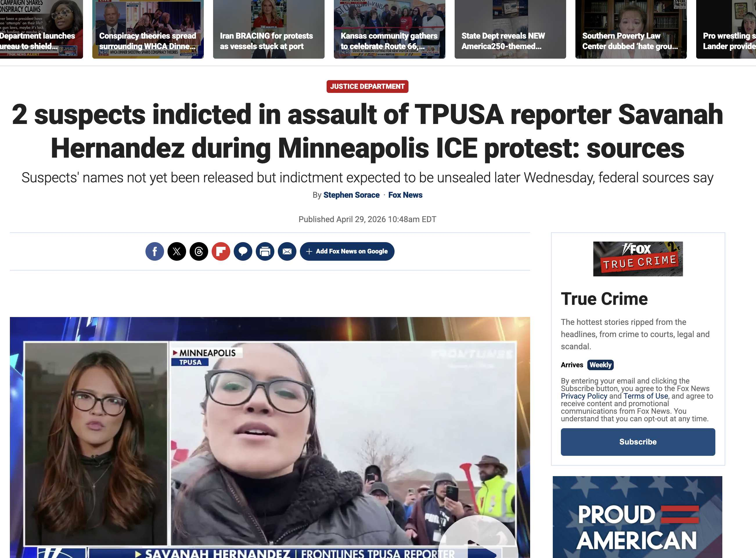This screenshot has height=558, width=756.
Task: Open Conspiracy theories WHCA Dinner video
Action: tap(148, 29)
